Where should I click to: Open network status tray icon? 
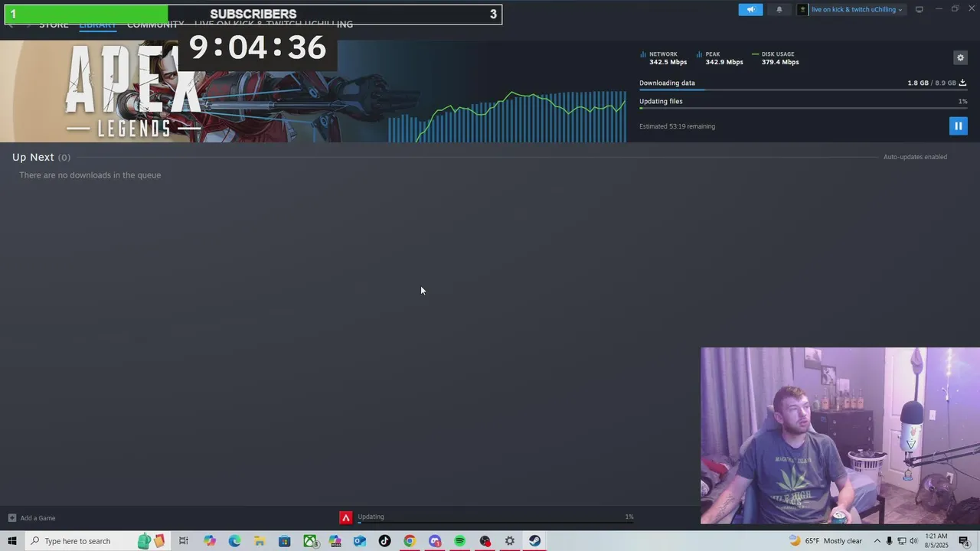(901, 541)
